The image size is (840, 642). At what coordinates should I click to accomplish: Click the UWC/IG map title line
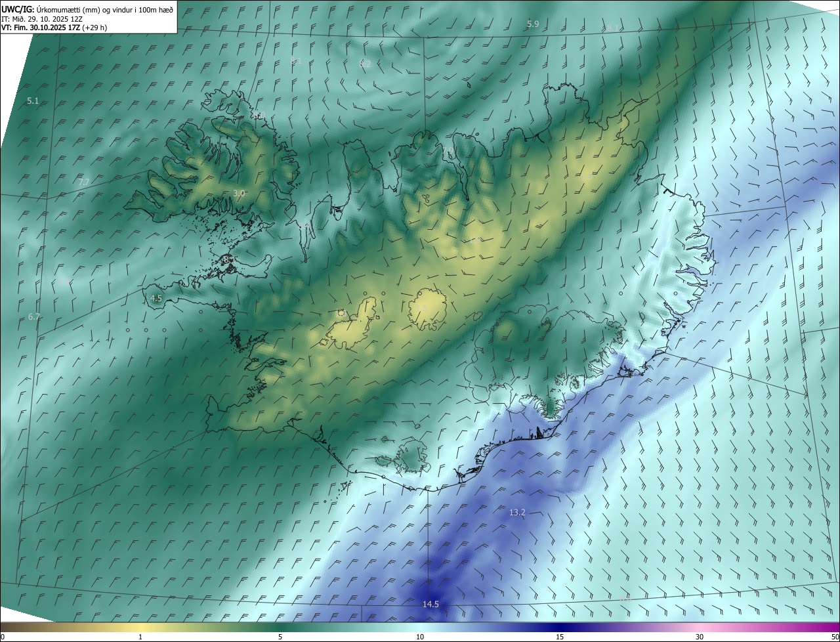(x=87, y=9)
